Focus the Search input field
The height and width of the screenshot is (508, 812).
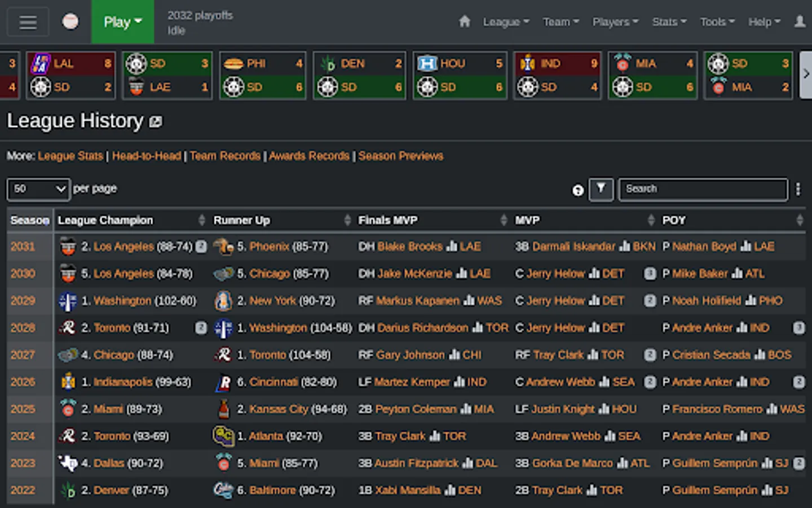(703, 189)
